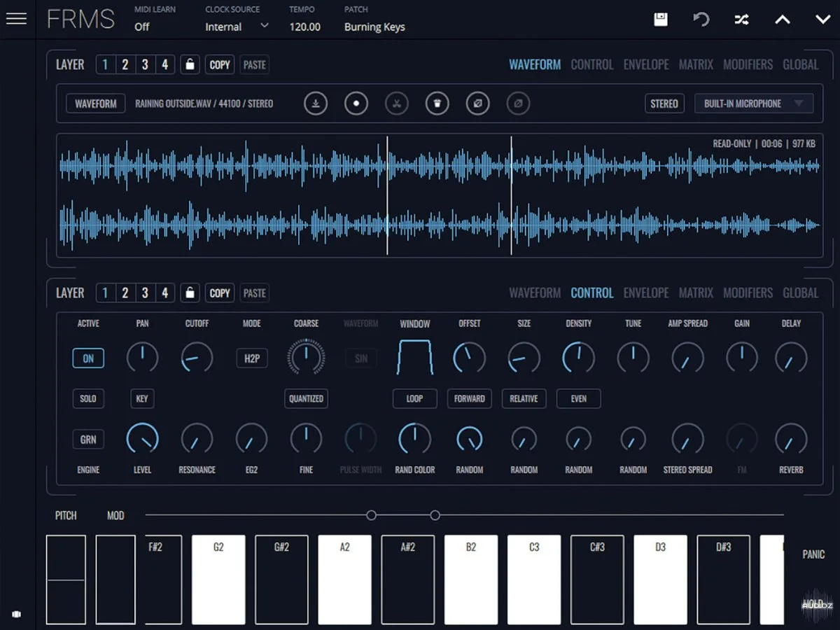The image size is (840, 630).
Task: Click the MOD wheel strip
Action: 115,580
